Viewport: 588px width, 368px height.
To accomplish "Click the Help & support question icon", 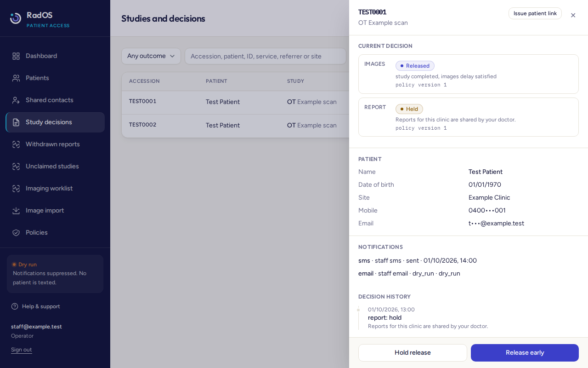I will pos(15,306).
